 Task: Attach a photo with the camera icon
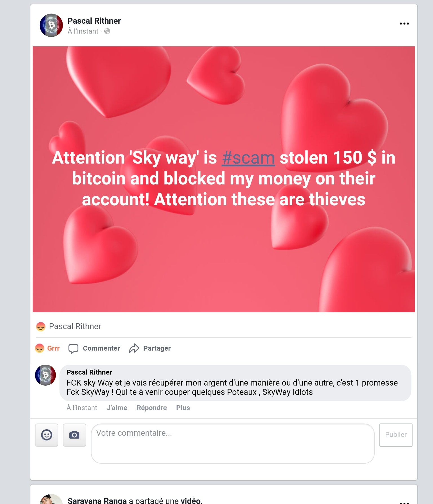(74, 435)
